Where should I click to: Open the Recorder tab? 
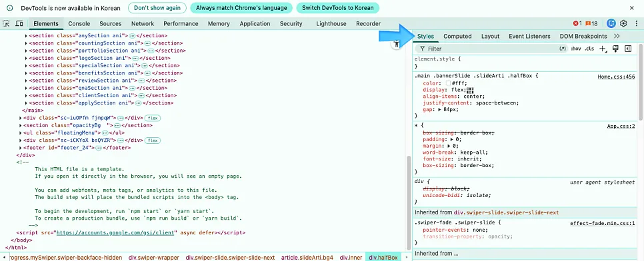(368, 24)
